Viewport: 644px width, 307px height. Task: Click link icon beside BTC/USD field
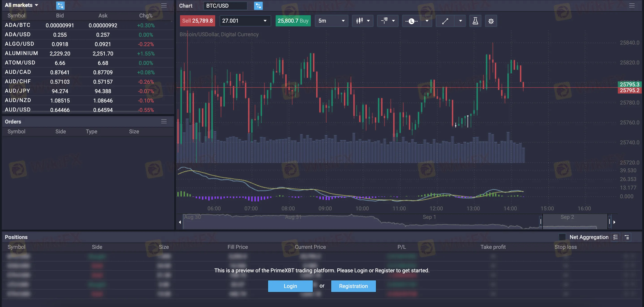pos(258,6)
